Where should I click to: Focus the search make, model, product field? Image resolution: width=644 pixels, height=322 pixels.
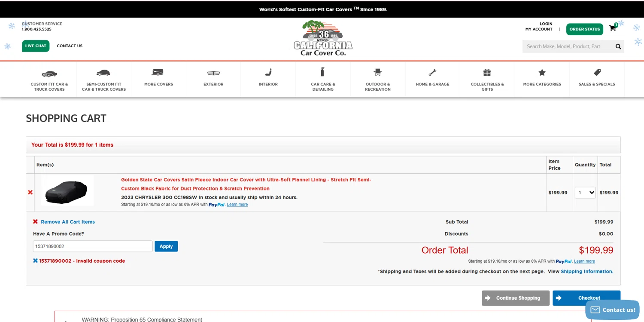pos(568,46)
